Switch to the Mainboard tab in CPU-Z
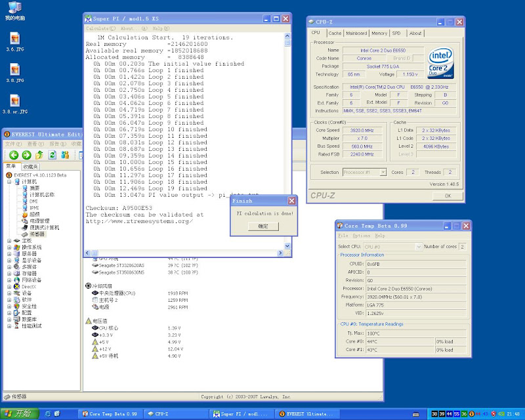525x420 pixels. click(x=356, y=33)
